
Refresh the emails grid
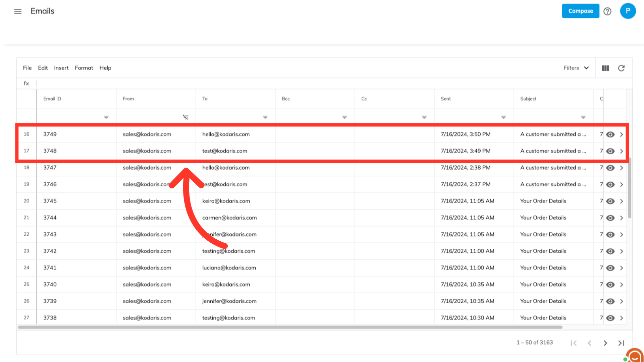point(621,68)
